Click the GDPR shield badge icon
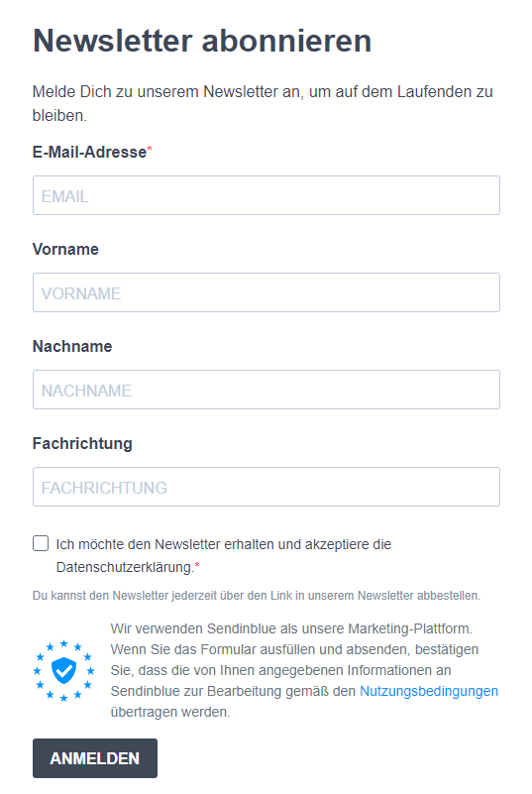The width and height of the screenshot is (532, 794). (x=63, y=670)
